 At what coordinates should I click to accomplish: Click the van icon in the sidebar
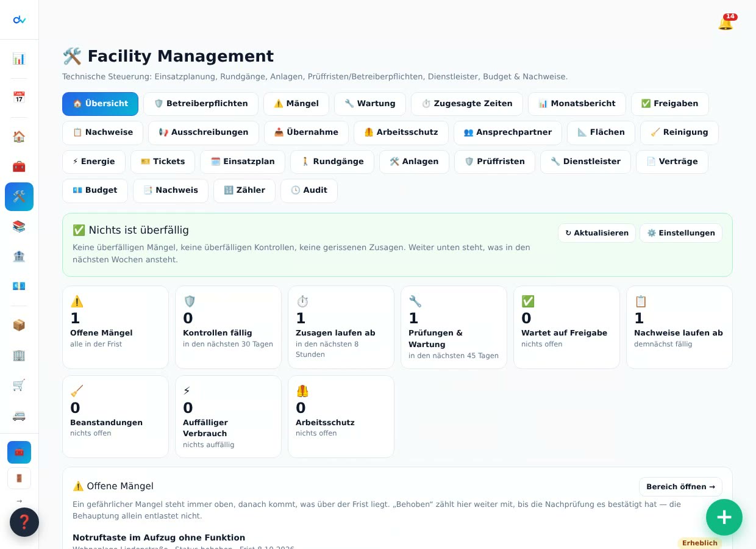click(x=19, y=415)
